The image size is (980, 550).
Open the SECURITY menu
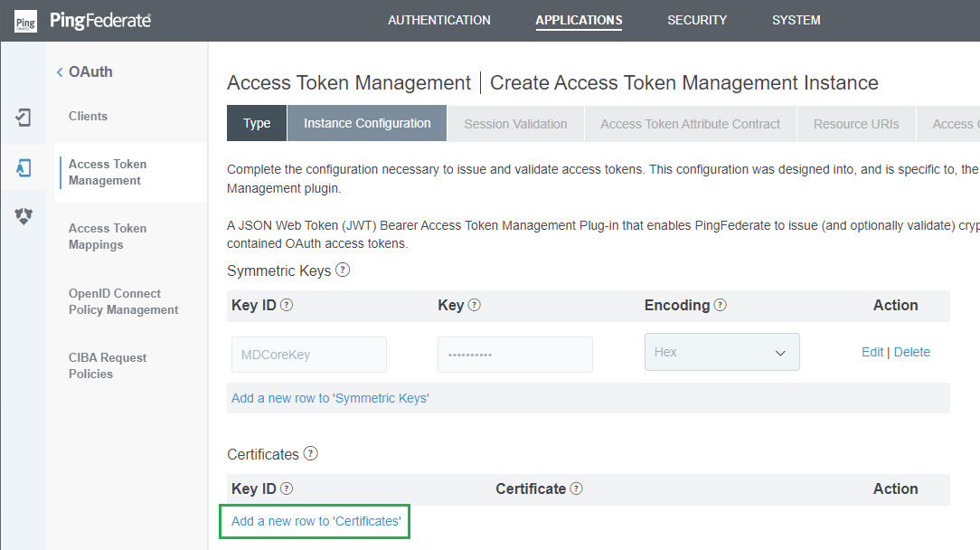697,20
